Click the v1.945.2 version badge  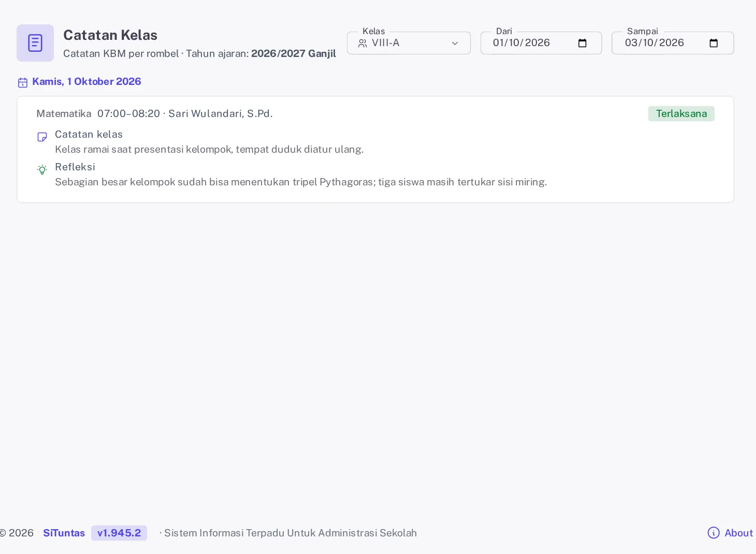pos(119,533)
